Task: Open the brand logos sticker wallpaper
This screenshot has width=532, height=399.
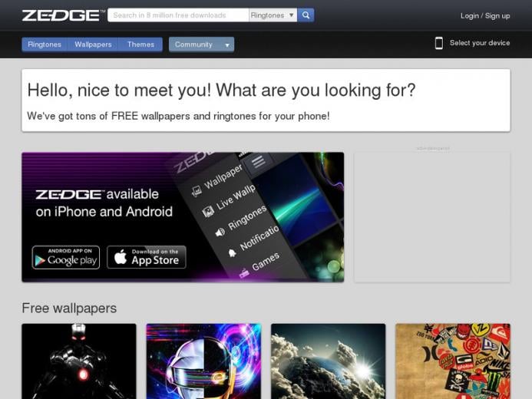Action: coord(453,361)
